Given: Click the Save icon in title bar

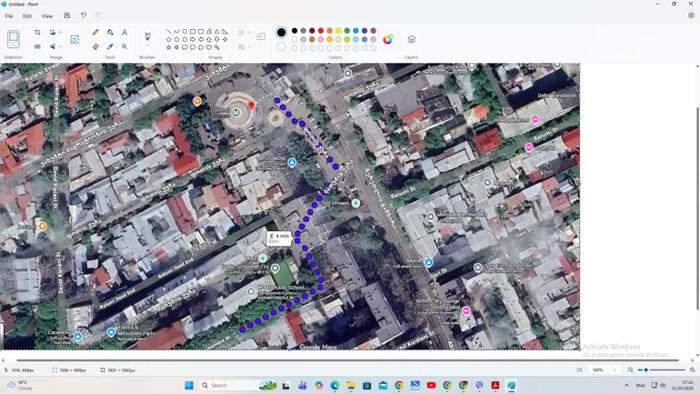Looking at the screenshot, I should click(67, 16).
